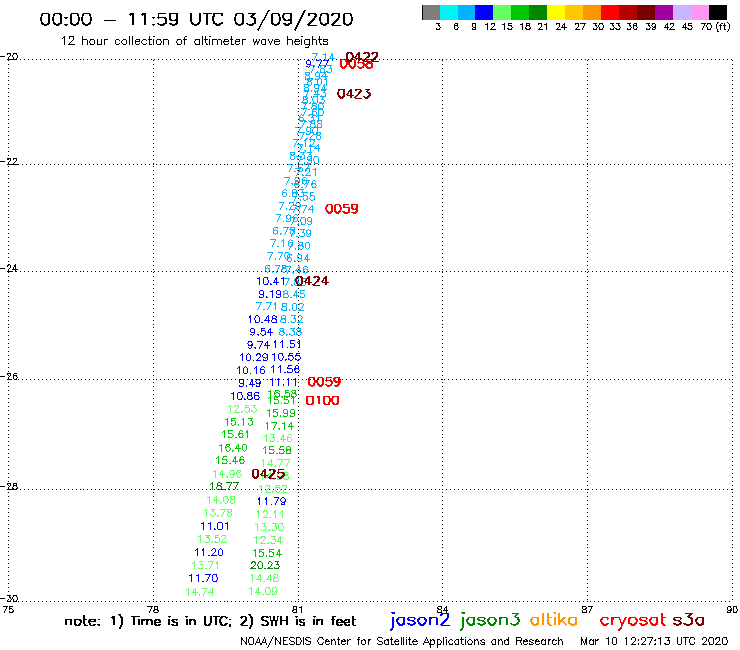Image resolution: width=740 pixels, height=650 pixels.
Task: Select the 11.01 wave height value
Action: [x=215, y=526]
